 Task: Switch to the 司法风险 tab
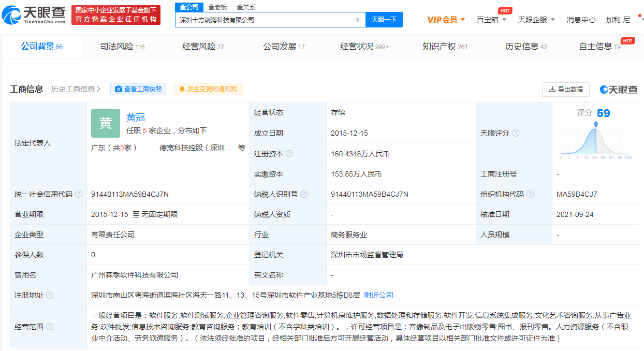click(122, 47)
